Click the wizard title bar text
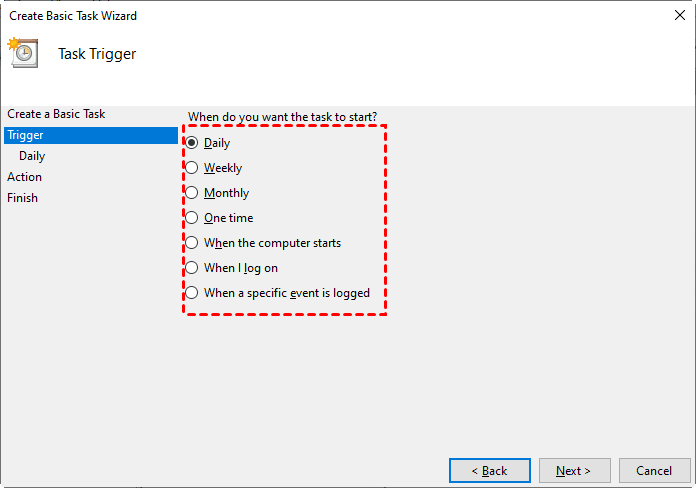This screenshot has height=488, width=696. 73,16
